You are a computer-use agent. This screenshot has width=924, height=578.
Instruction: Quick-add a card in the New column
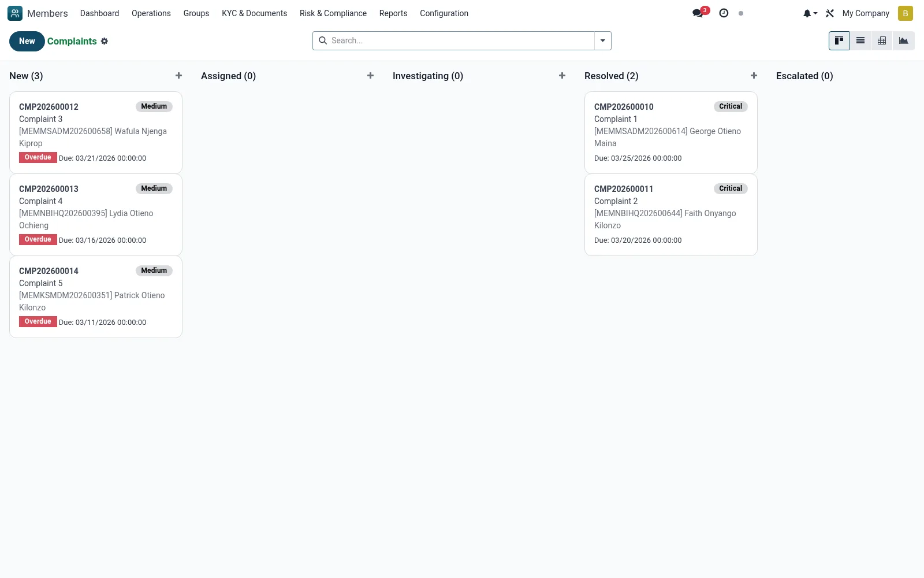pyautogui.click(x=178, y=76)
